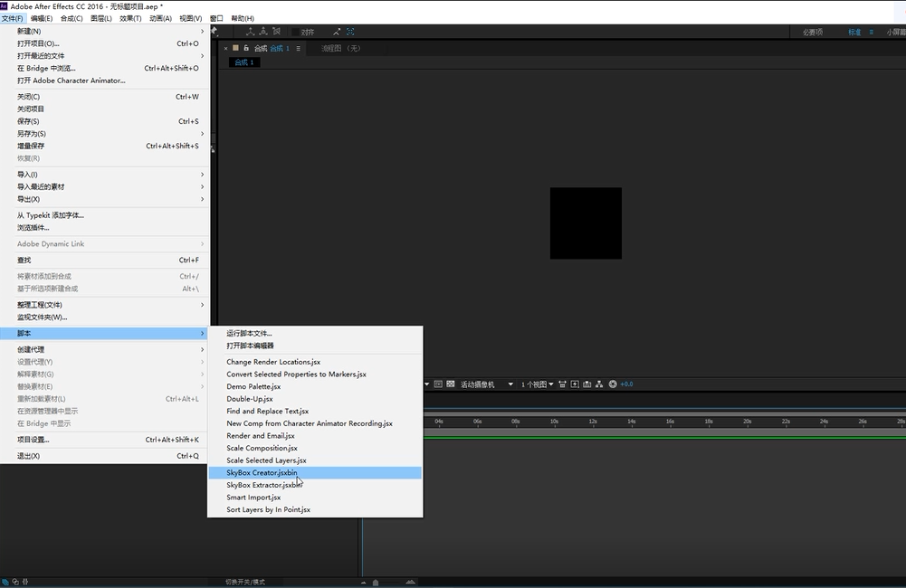
Task: Open the 合成 1 panel menu icon
Action: tap(298, 49)
